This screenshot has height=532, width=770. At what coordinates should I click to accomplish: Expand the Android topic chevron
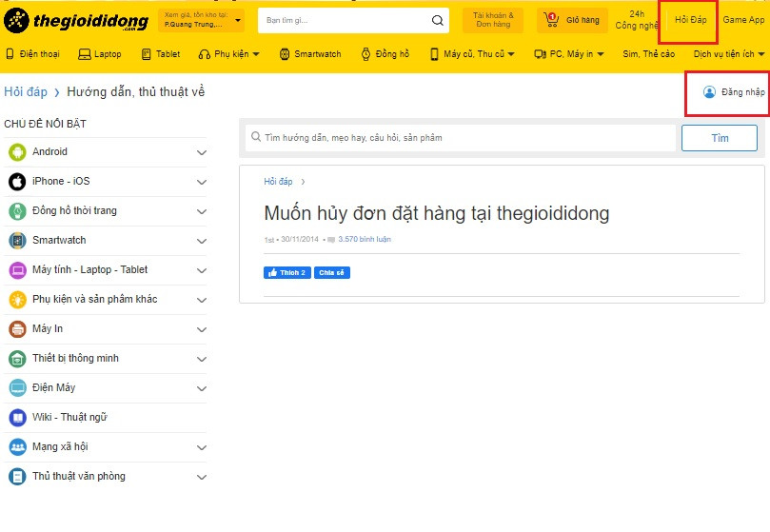coord(202,152)
